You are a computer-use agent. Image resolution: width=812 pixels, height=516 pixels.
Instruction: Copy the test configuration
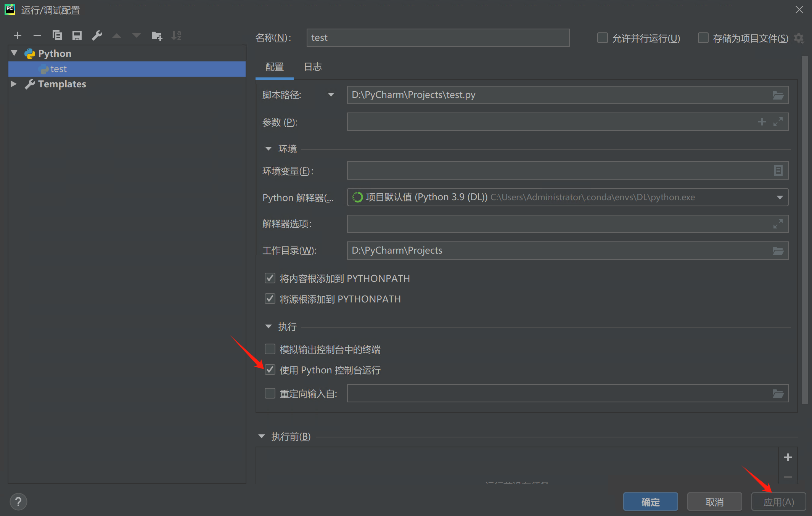[x=57, y=35]
